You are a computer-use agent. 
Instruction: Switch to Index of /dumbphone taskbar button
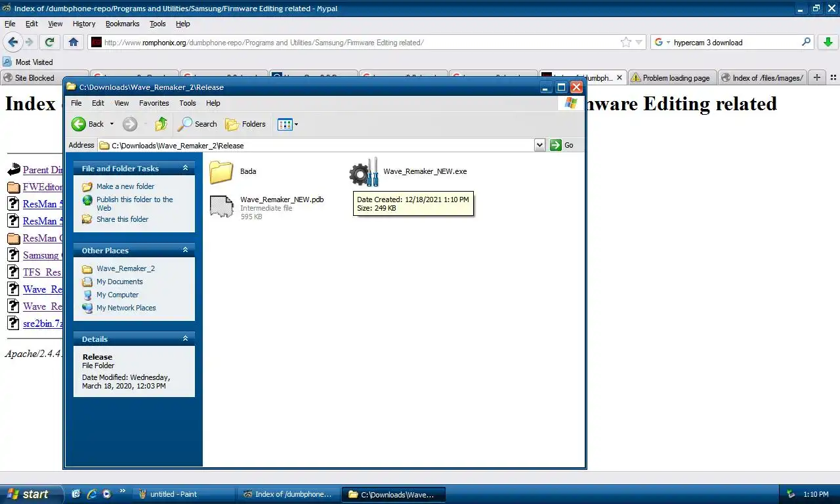288,494
